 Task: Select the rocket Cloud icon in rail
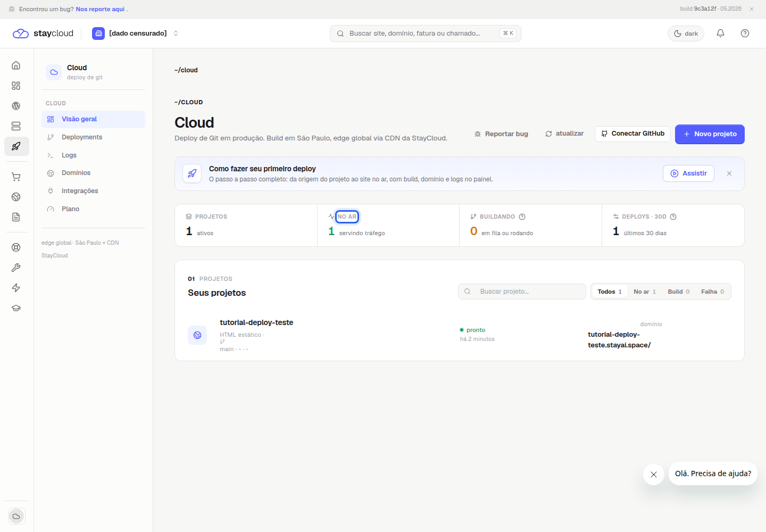click(16, 146)
